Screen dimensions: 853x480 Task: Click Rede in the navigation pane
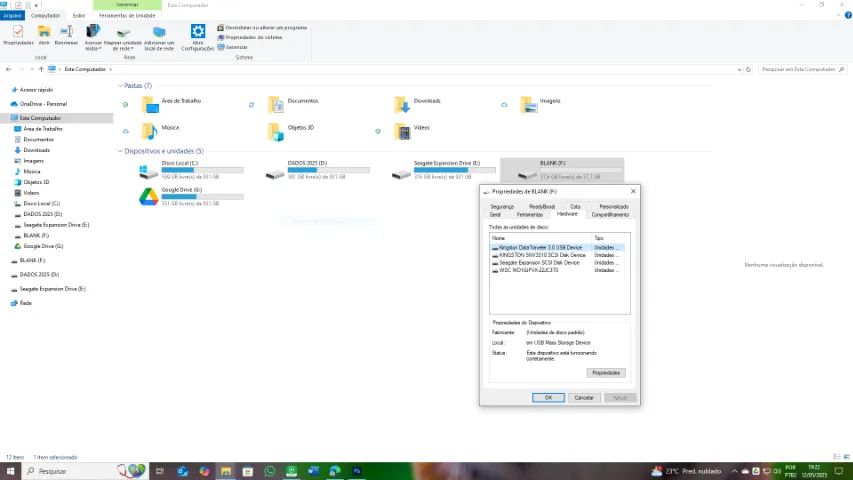[26, 303]
